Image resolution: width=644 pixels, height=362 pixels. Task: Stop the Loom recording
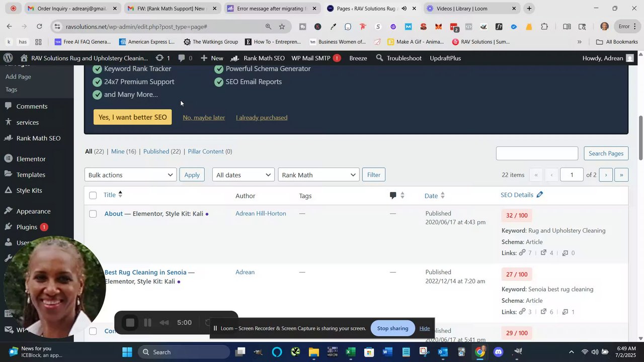(x=130, y=323)
